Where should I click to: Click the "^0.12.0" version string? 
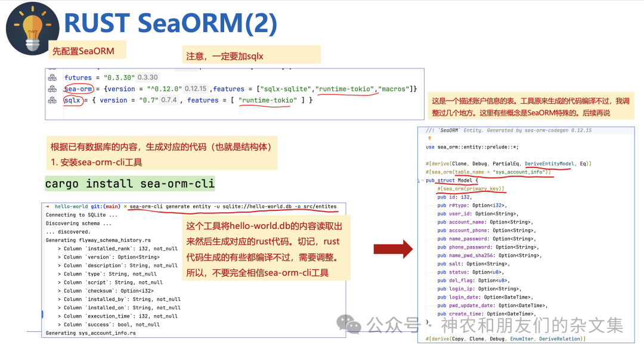[x=165, y=89]
